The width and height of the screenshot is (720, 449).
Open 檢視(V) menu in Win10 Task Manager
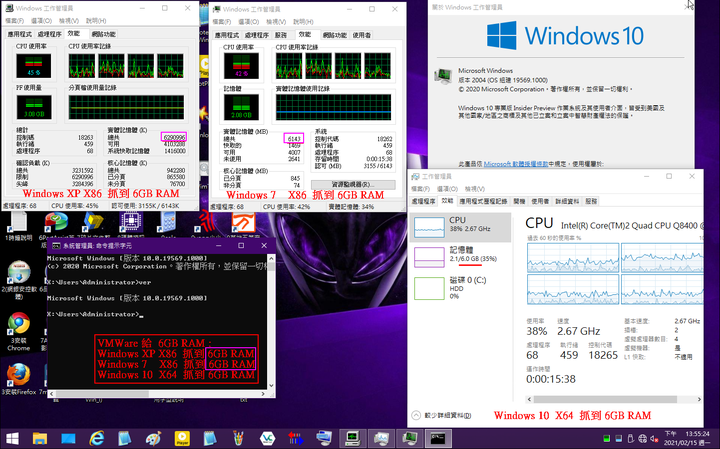[474, 189]
